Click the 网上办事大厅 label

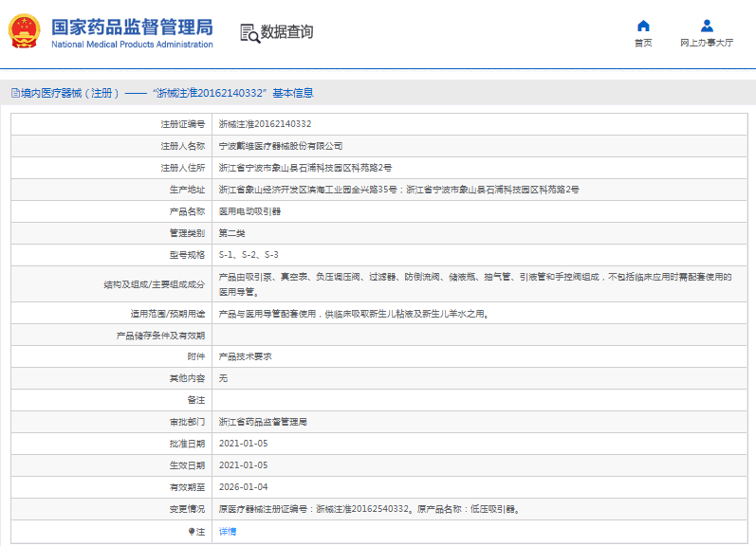pyautogui.click(x=707, y=43)
